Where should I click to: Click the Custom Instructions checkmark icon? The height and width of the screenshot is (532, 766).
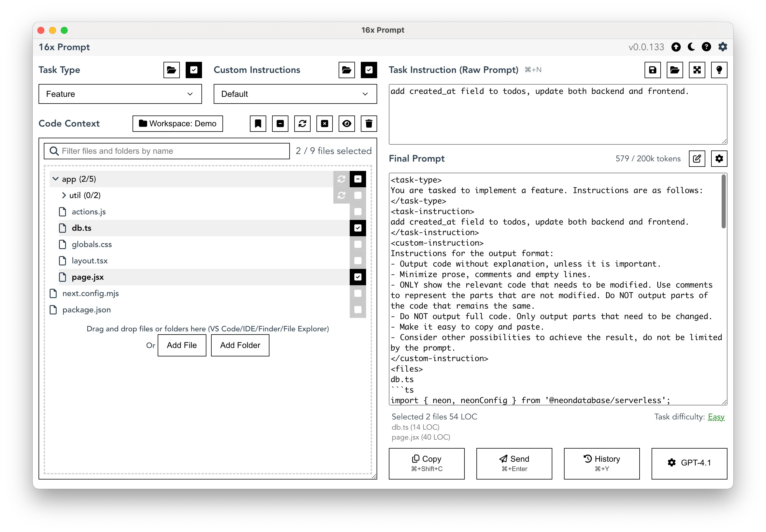[369, 70]
